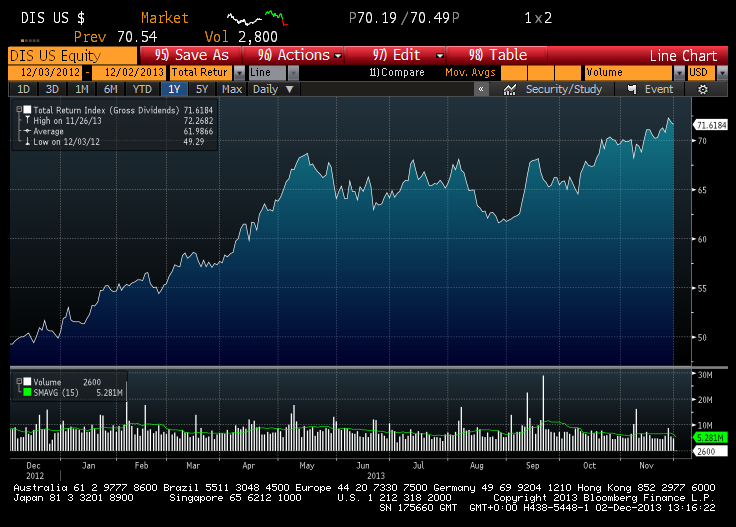
Task: Open the Line chart type dropdown arrow
Action: (293, 73)
